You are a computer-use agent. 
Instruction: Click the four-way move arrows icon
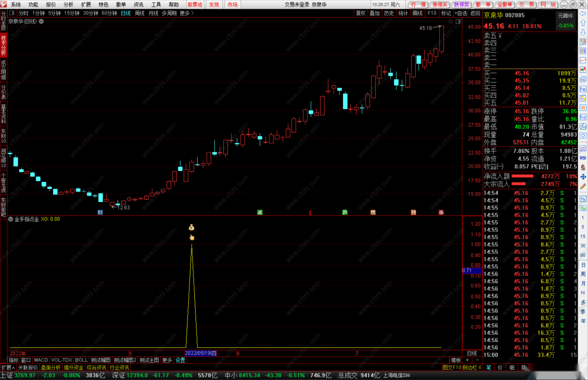583,177
